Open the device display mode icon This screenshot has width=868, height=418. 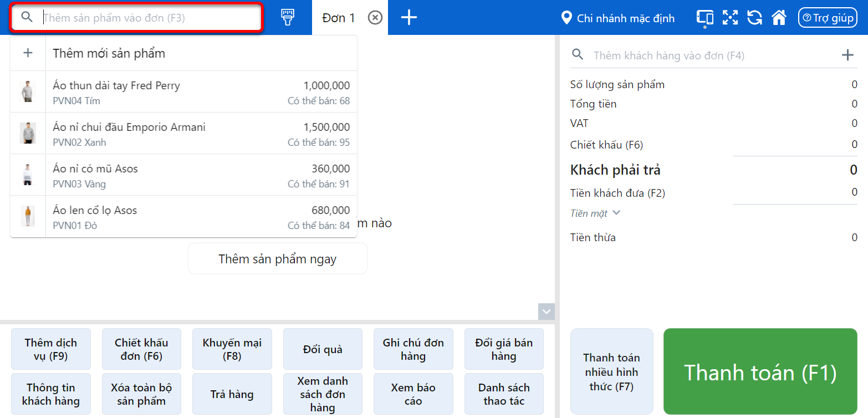[x=704, y=18]
